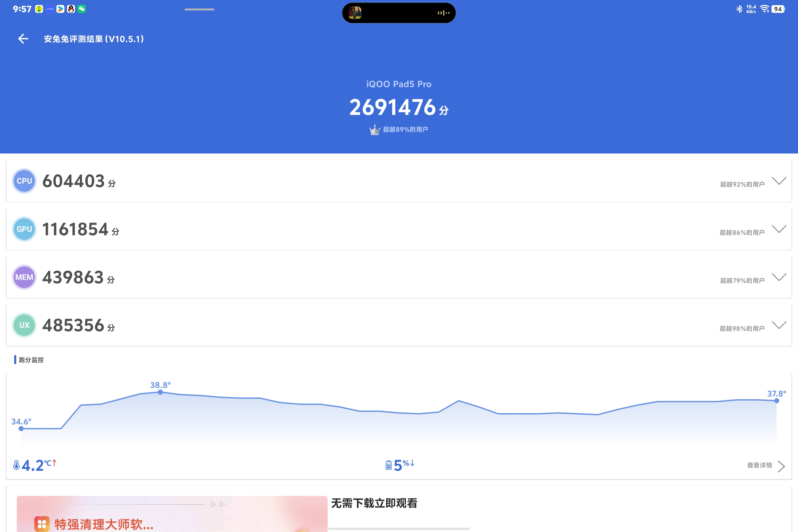
Task: Tap the MEM score badge icon
Action: 24,277
